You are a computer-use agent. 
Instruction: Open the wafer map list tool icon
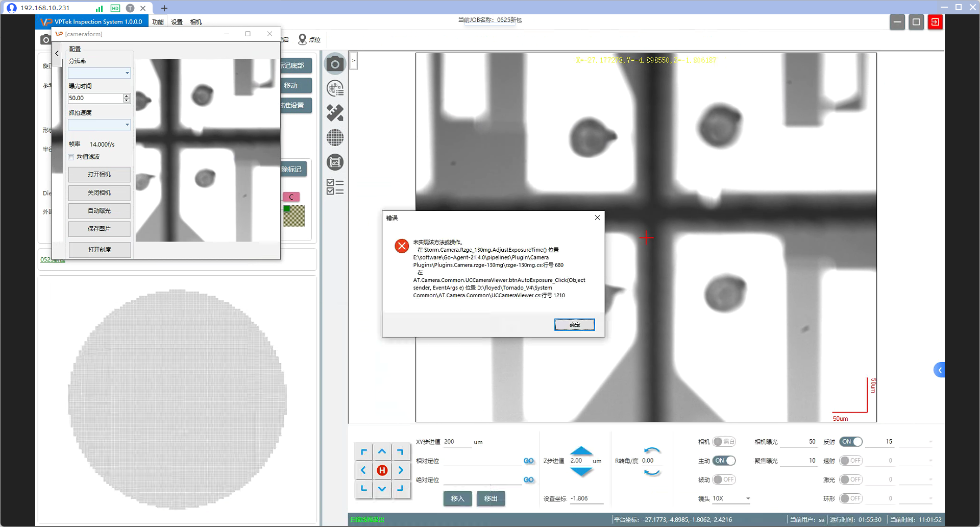(335, 88)
